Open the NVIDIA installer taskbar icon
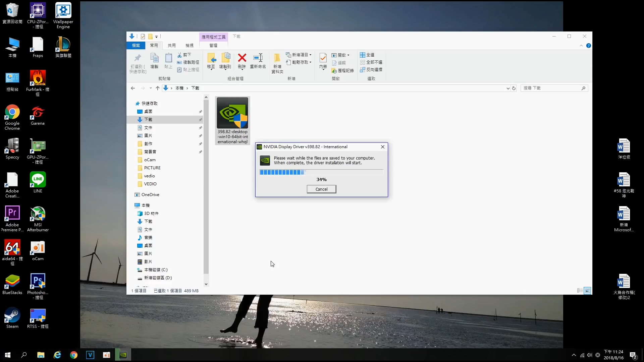Image resolution: width=644 pixels, height=362 pixels. [x=123, y=355]
